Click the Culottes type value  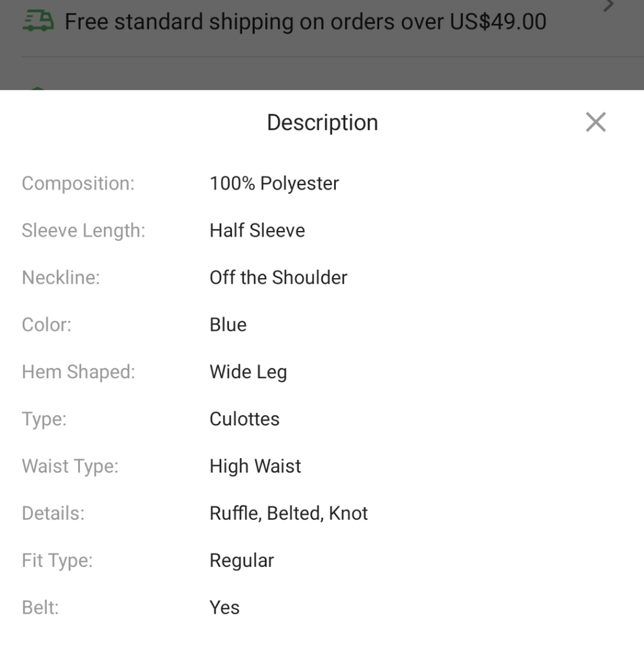click(244, 419)
